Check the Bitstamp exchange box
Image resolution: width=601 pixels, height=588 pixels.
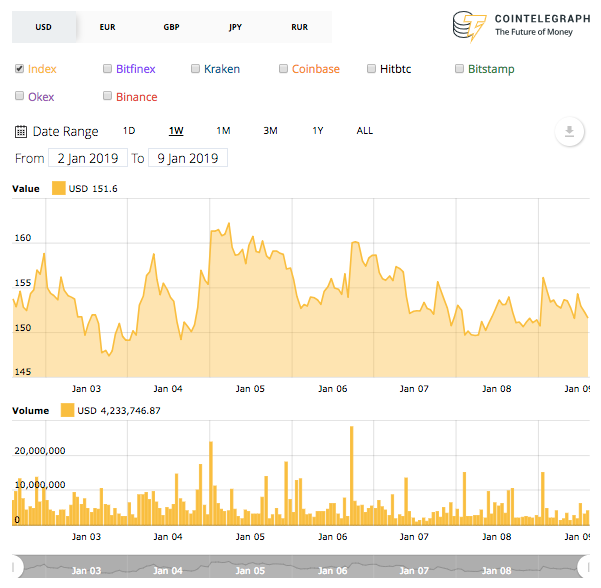coord(459,69)
